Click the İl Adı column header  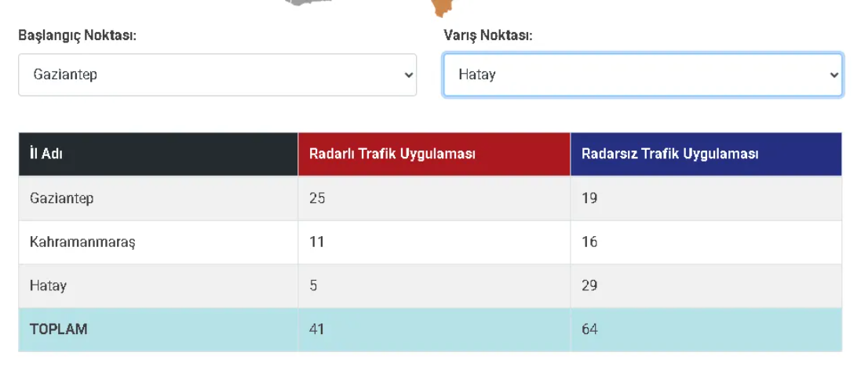[159, 154]
